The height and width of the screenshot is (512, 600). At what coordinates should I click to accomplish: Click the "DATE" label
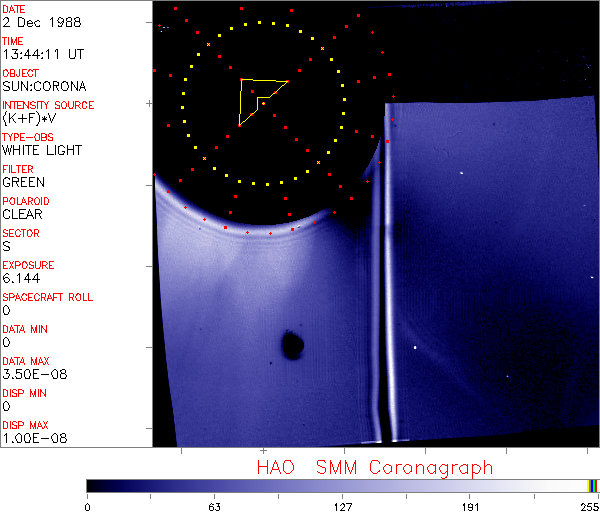(x=14, y=9)
